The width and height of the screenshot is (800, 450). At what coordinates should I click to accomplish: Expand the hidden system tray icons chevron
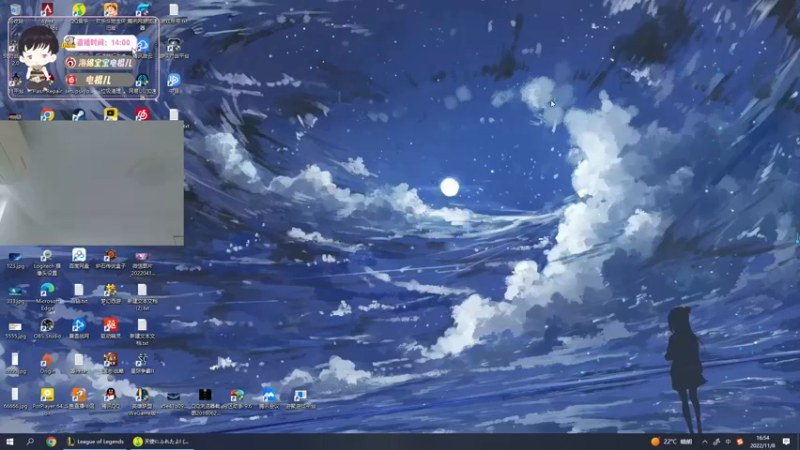pyautogui.click(x=705, y=442)
